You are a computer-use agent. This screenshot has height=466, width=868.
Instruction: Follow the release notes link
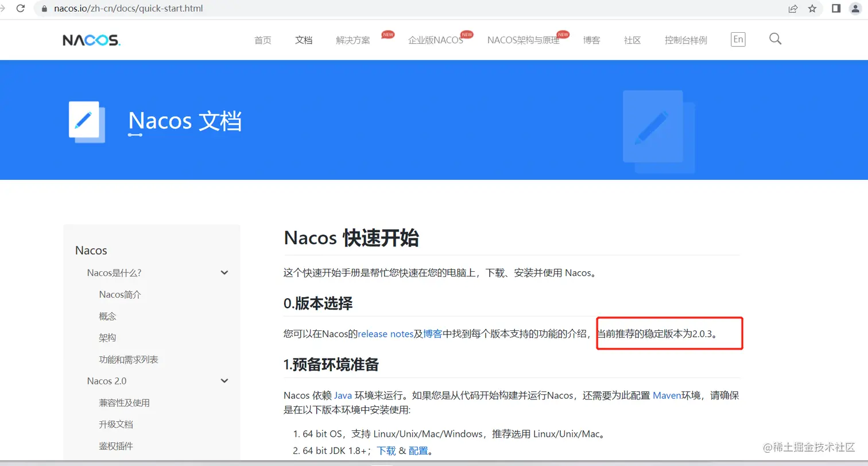pyautogui.click(x=386, y=333)
